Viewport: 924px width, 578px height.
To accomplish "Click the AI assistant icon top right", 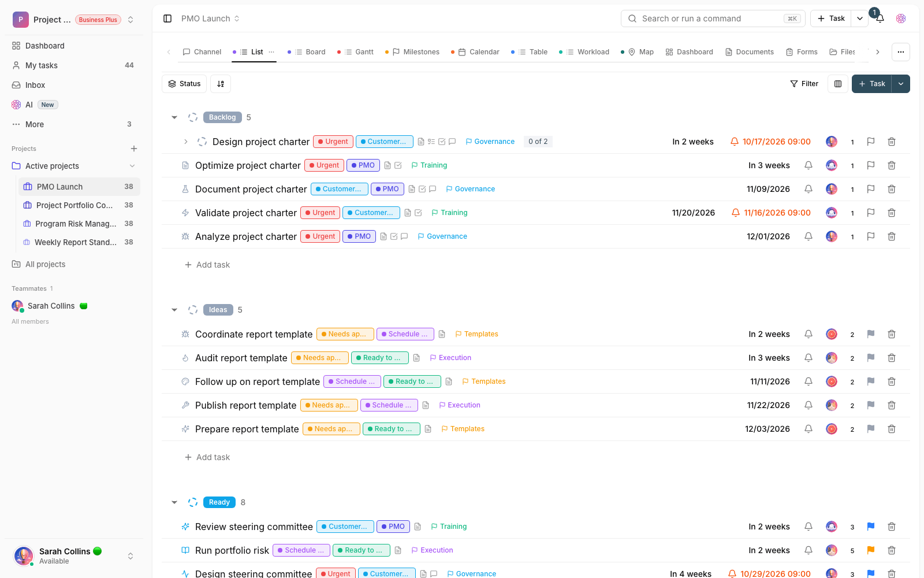I will (901, 18).
